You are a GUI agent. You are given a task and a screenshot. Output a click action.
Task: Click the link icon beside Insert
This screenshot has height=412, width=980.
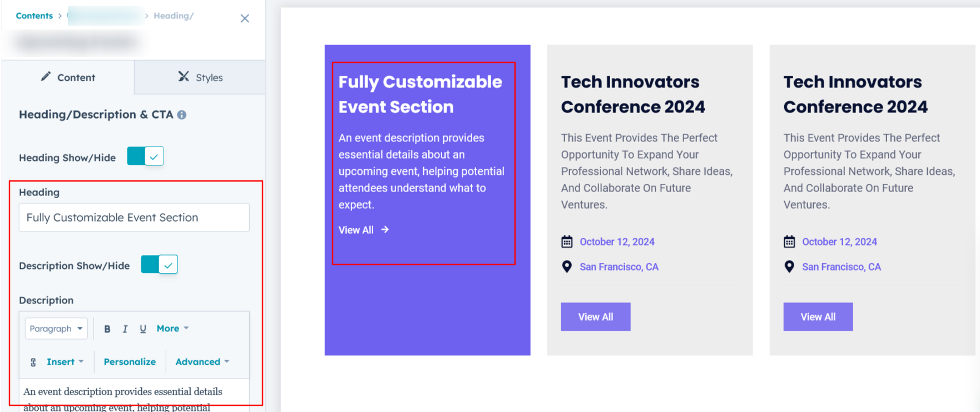point(33,362)
